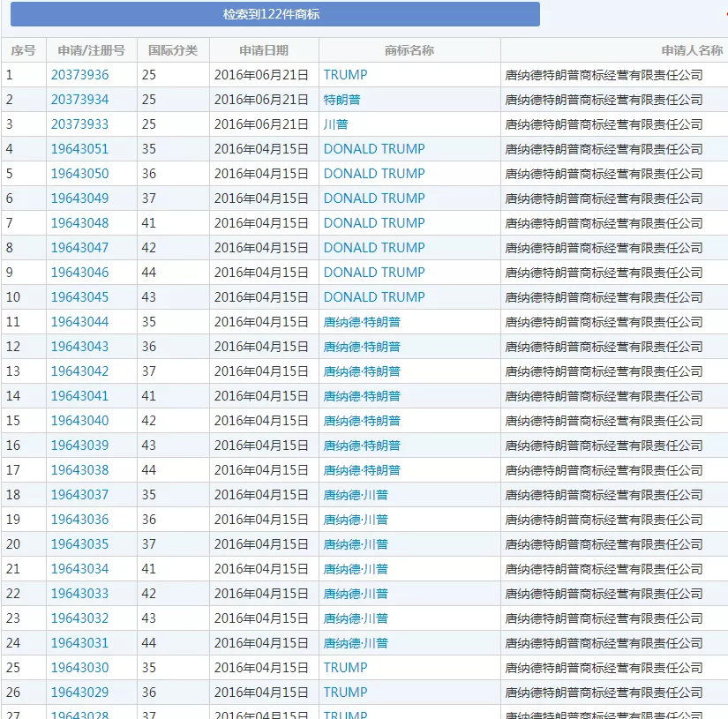Open registration number 19643031
The height and width of the screenshot is (719, 728).
(79, 643)
